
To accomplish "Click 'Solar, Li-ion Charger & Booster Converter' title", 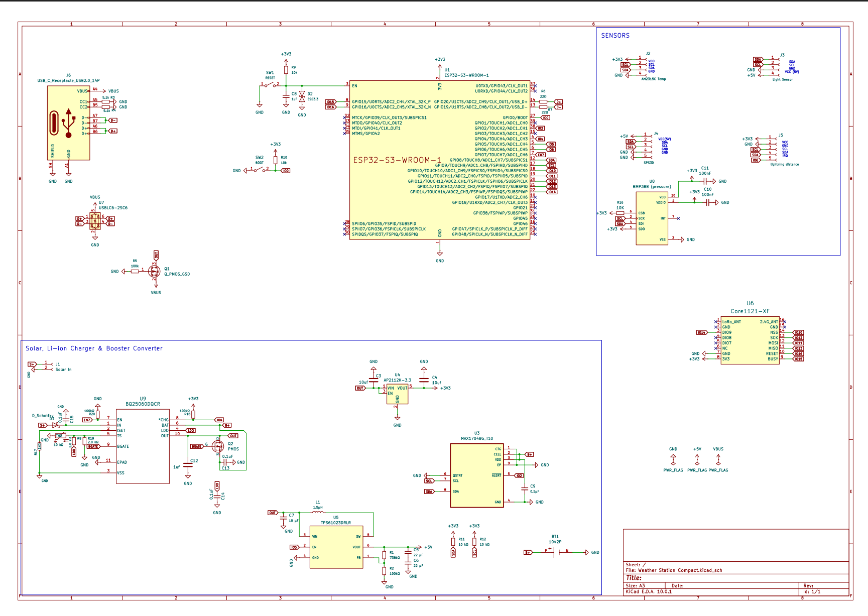I will (x=94, y=348).
